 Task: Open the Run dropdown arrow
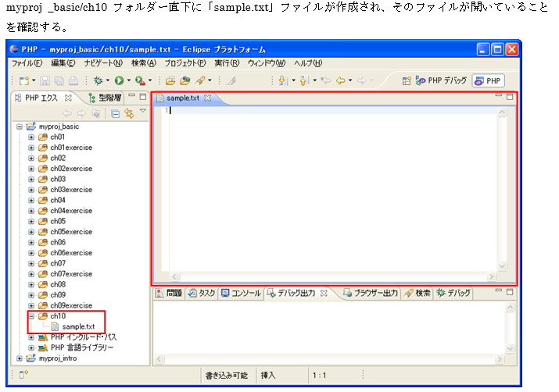(129, 80)
